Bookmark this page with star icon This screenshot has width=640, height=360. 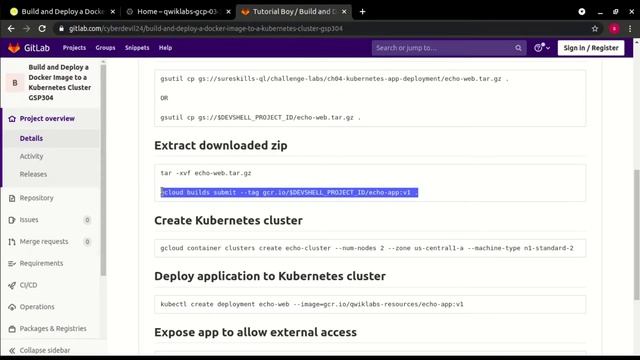click(x=595, y=29)
